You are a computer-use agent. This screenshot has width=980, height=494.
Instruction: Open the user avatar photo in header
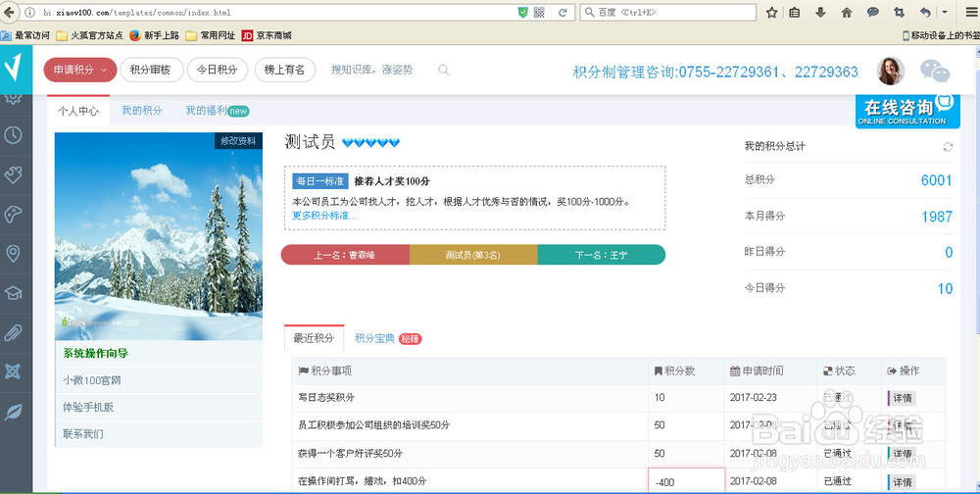[x=891, y=72]
